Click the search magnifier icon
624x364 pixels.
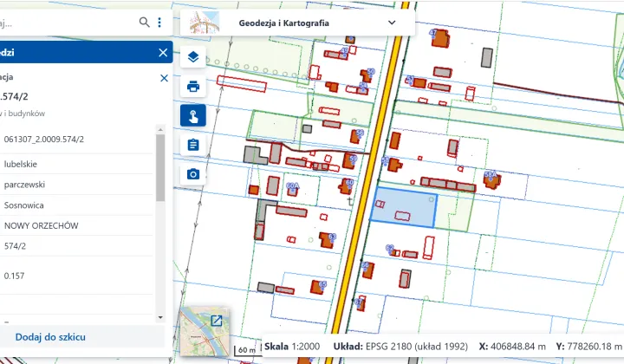[x=144, y=23]
